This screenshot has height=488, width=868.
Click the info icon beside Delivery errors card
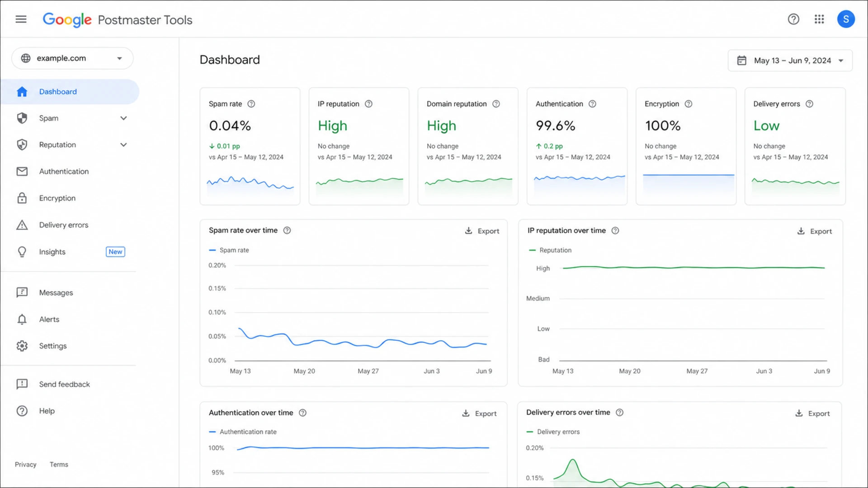click(x=809, y=104)
